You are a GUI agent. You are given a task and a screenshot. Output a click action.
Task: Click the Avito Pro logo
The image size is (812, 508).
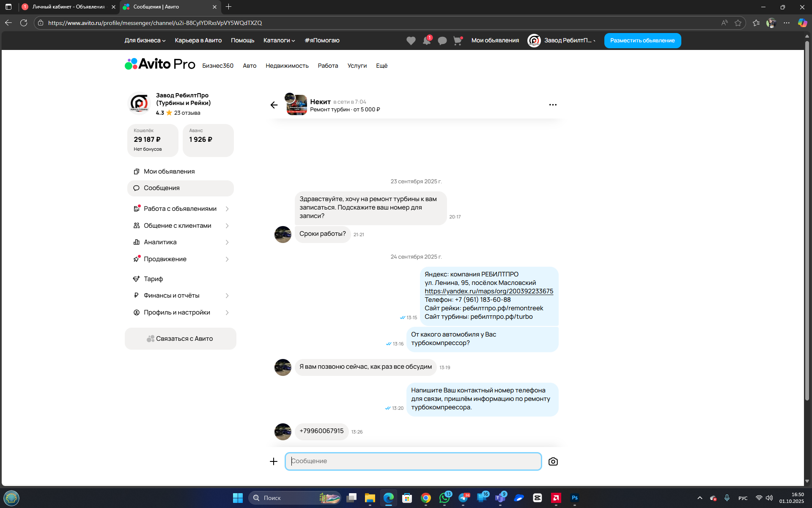pyautogui.click(x=160, y=64)
